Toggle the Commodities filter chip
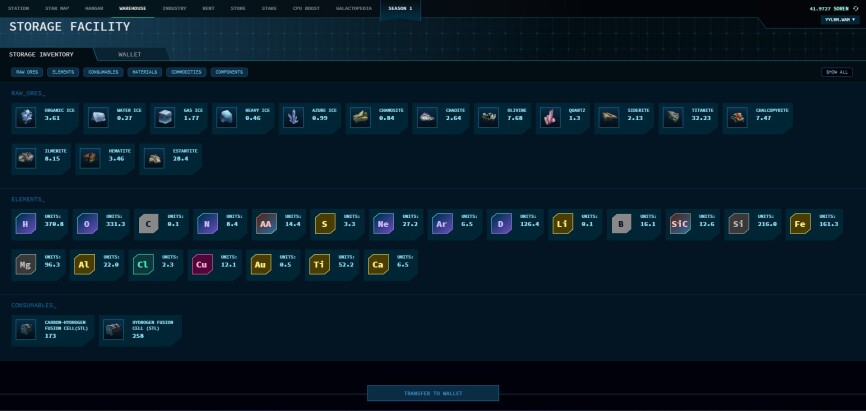Viewport: 866px width, 411px height. (186, 72)
